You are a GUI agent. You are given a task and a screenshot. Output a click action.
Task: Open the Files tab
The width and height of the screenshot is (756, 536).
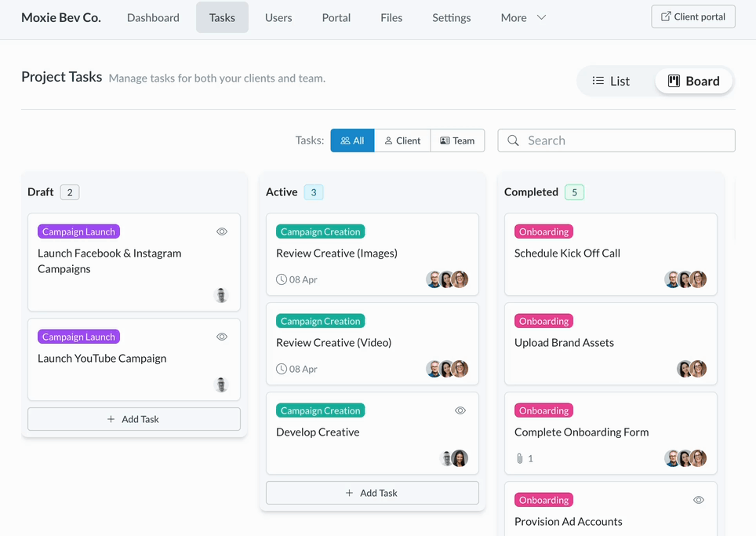pos(391,17)
